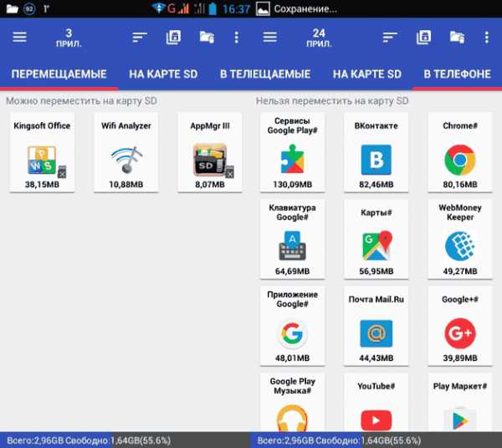Select the ВКонтакте app icon
Screen dimensions: 502x448
coord(376,160)
